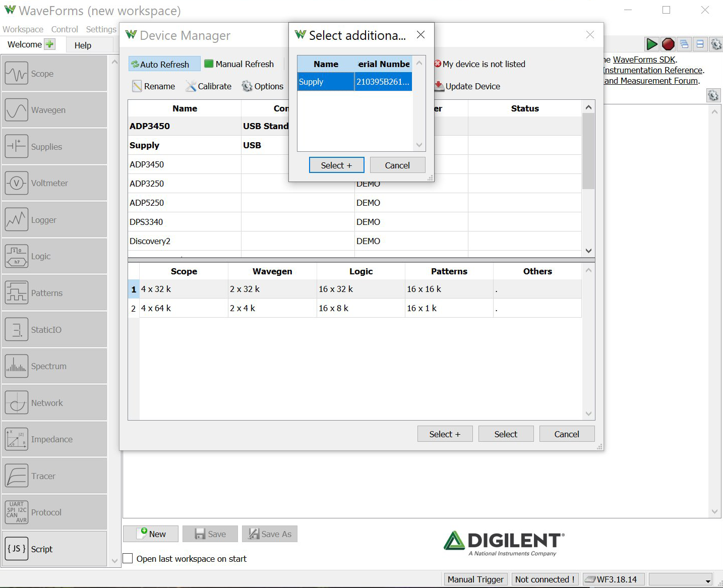Open the Scope instrument

54,74
